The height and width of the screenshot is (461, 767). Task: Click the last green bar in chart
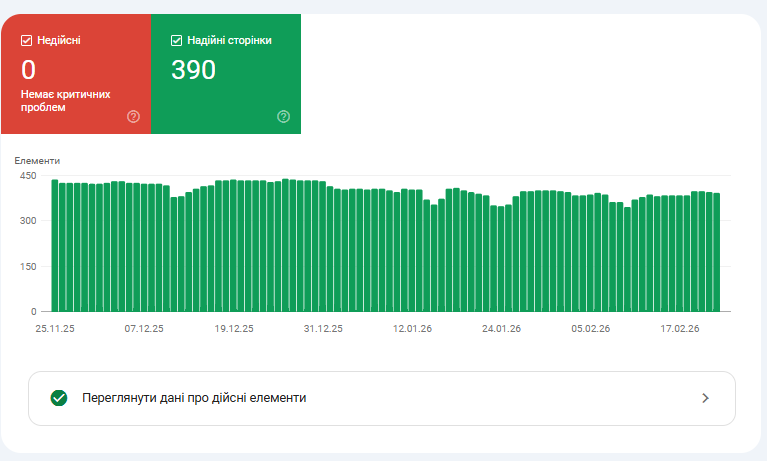pyautogui.click(x=716, y=251)
